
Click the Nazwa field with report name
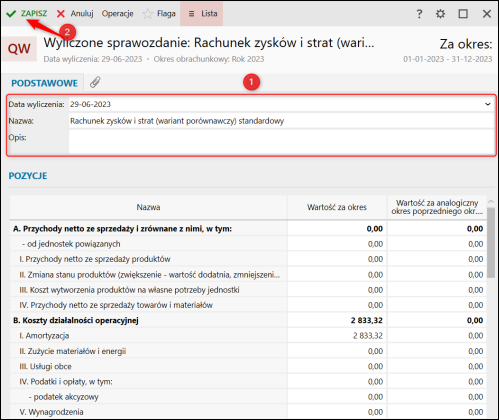tap(281, 121)
